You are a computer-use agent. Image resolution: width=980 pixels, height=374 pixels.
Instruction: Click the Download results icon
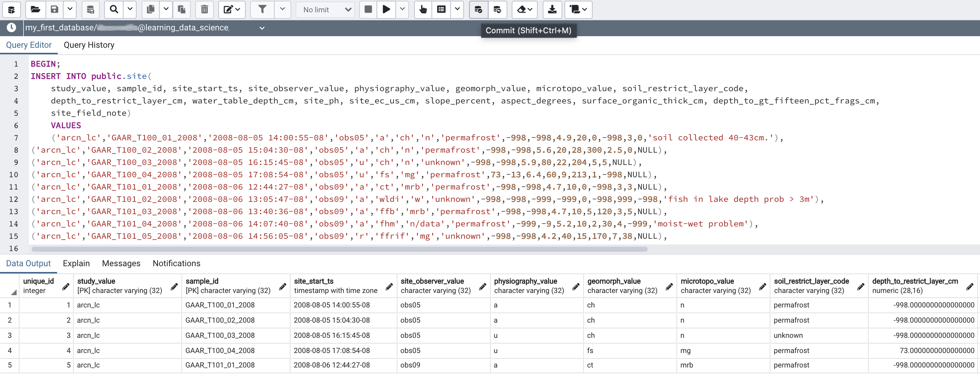552,9
